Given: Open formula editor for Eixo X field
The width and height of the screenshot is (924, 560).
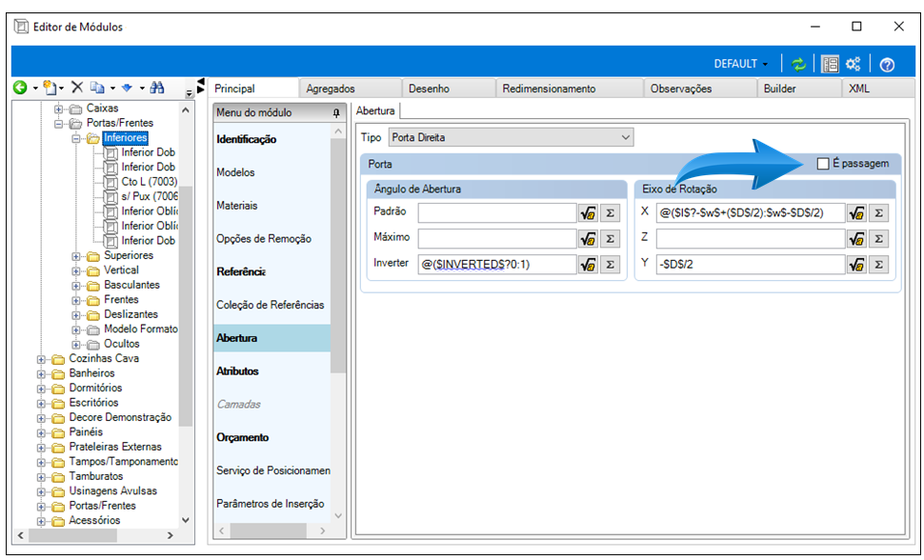Looking at the screenshot, I should pyautogui.click(x=856, y=212).
